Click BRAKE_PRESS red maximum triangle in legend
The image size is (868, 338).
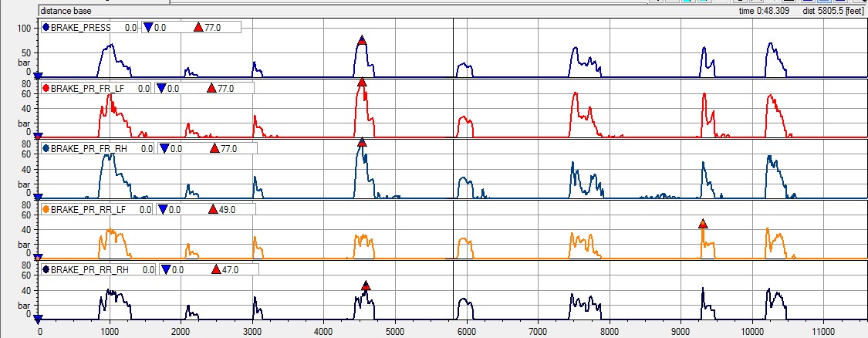click(198, 27)
